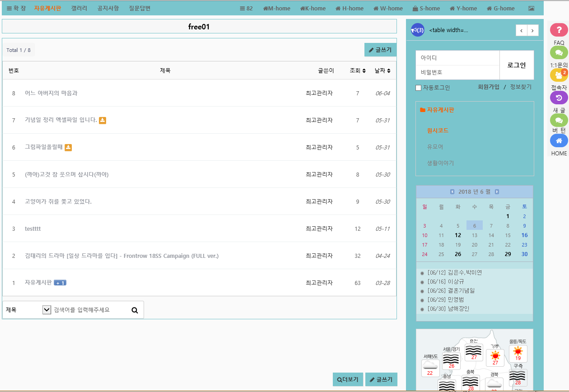Select the 공지사항 menu item
This screenshot has width=569, height=392.
[x=108, y=8]
